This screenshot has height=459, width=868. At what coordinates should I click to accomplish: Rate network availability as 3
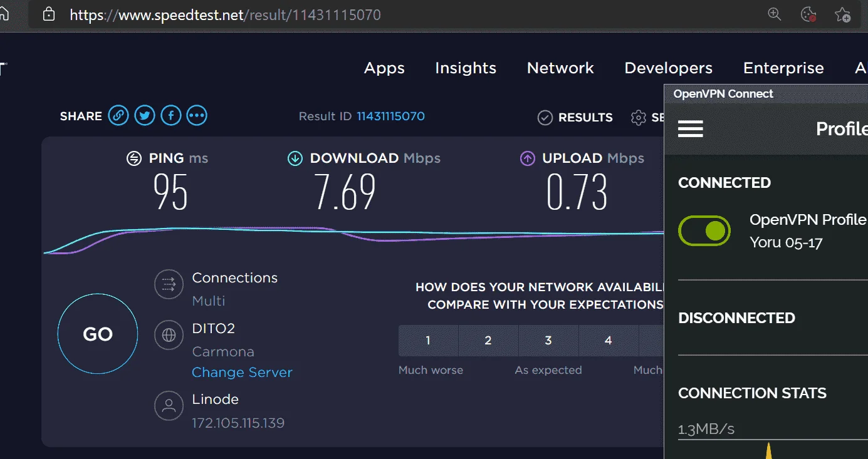548,341
